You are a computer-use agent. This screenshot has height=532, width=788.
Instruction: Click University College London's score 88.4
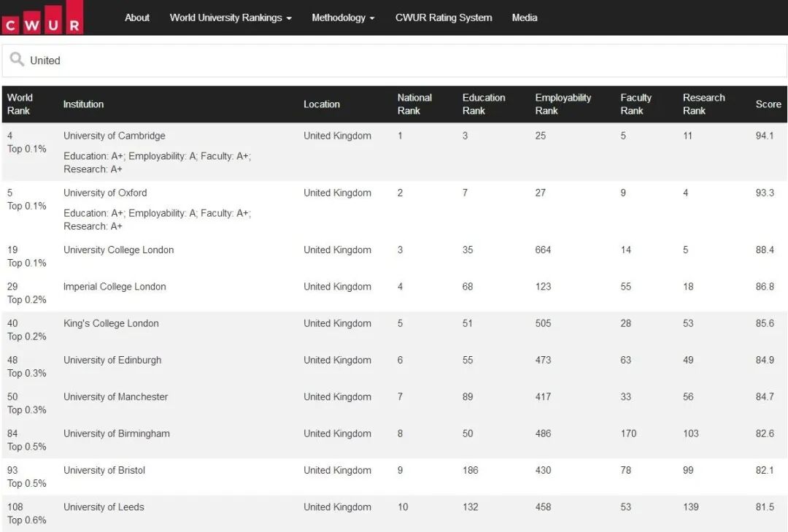(765, 250)
